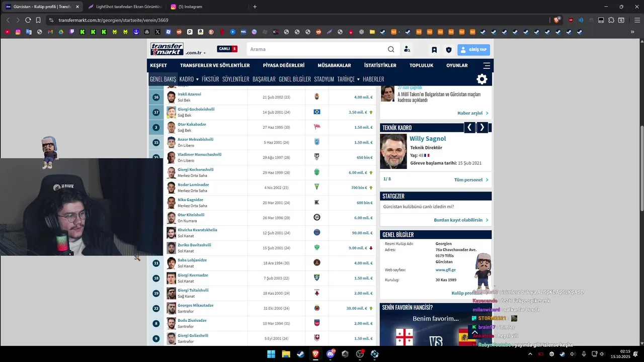Open Georges Mikautadze player link
The image size is (644, 362).
[196, 305]
